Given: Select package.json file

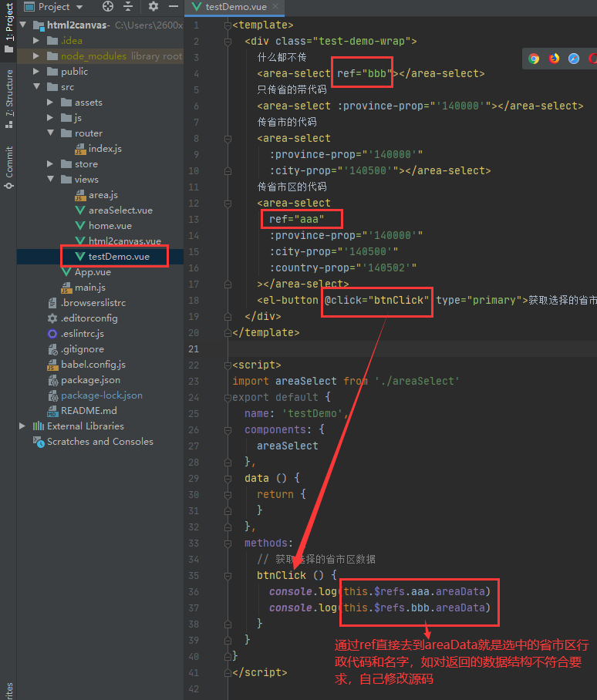Looking at the screenshot, I should [90, 380].
